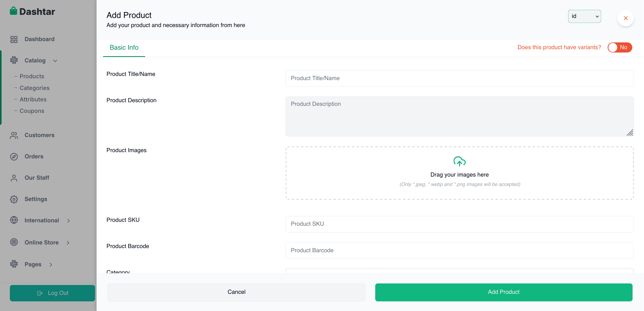The height and width of the screenshot is (311, 644).
Task: Click the Pages sidebar icon
Action: click(14, 264)
